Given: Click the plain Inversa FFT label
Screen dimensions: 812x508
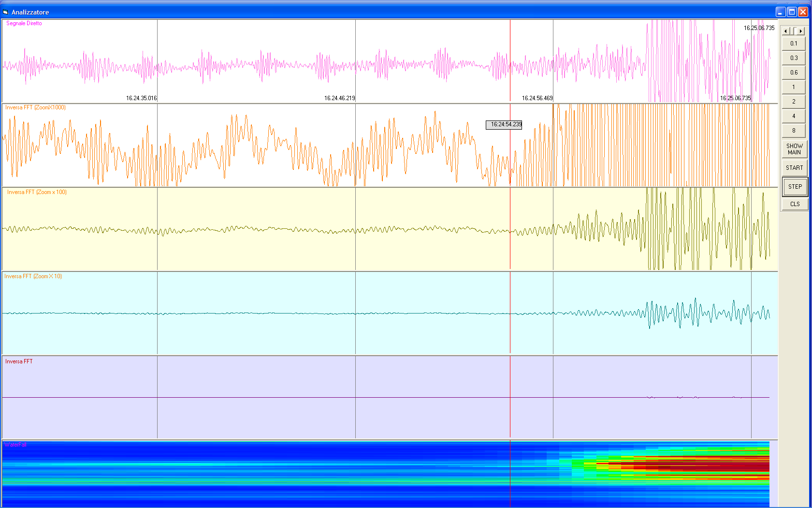Looking at the screenshot, I should click(x=19, y=361).
